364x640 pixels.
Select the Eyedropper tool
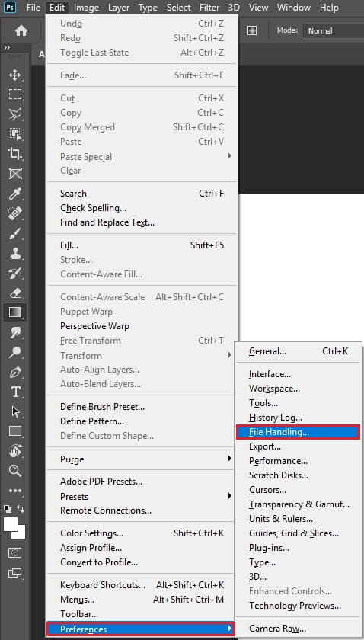15,194
